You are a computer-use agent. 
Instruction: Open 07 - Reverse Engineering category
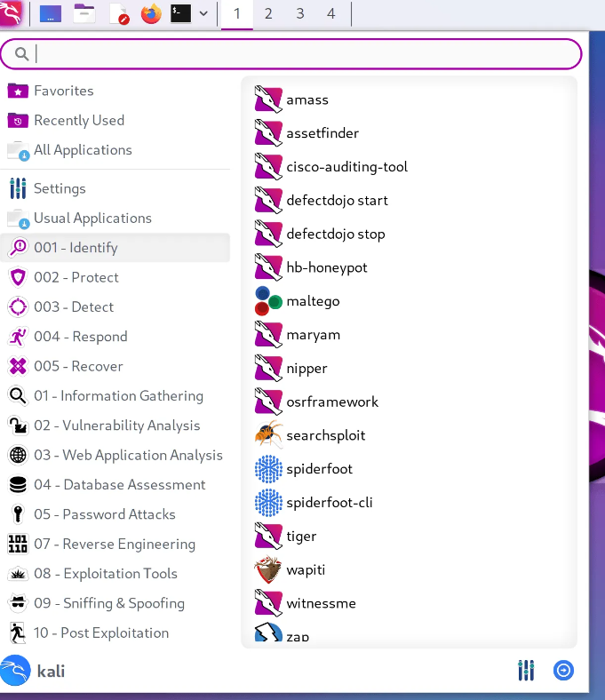point(115,544)
